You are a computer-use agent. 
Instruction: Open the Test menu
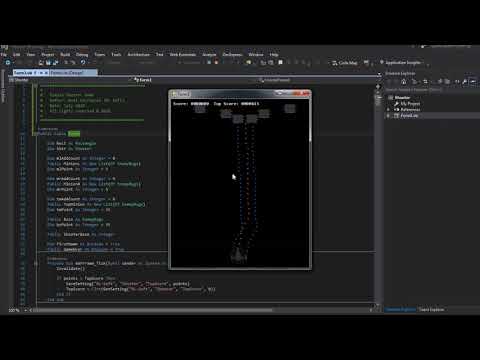coord(160,54)
